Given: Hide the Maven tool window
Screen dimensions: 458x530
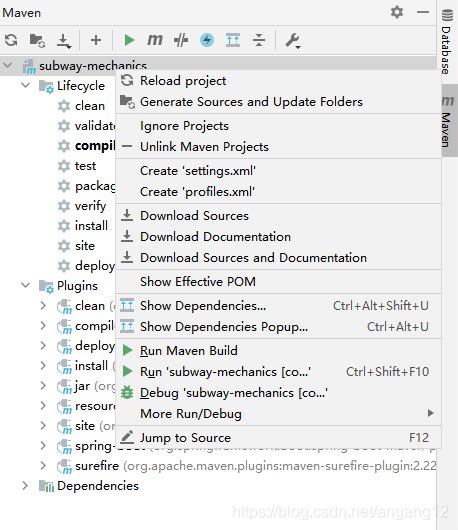Looking at the screenshot, I should [x=423, y=12].
